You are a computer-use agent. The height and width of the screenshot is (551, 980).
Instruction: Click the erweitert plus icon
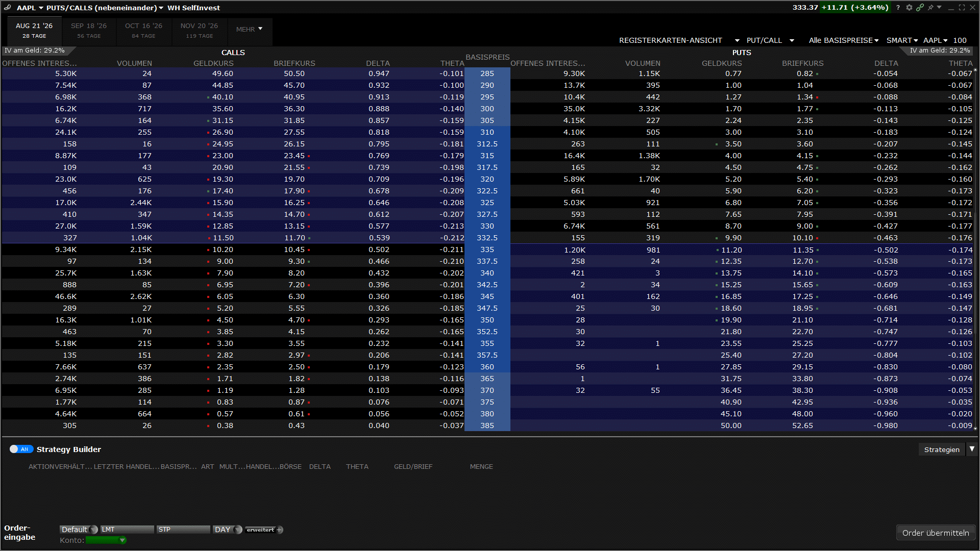coord(279,530)
